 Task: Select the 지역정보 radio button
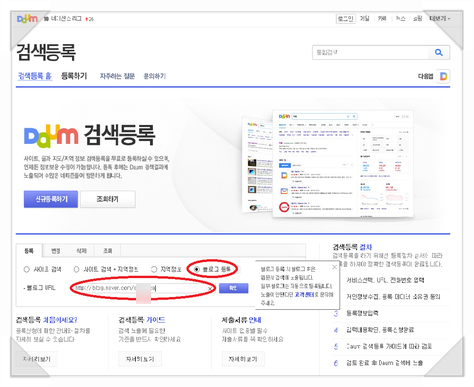click(154, 269)
